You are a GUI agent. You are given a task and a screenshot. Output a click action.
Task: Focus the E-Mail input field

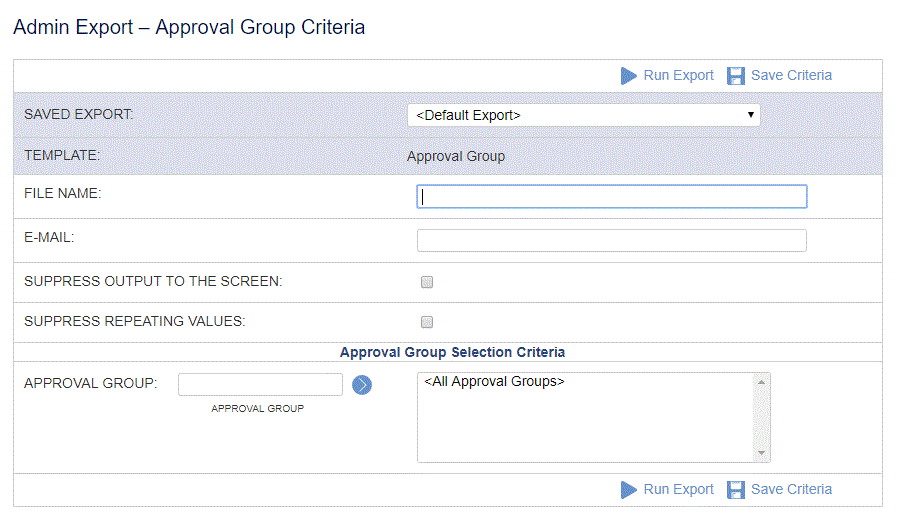[x=612, y=241]
